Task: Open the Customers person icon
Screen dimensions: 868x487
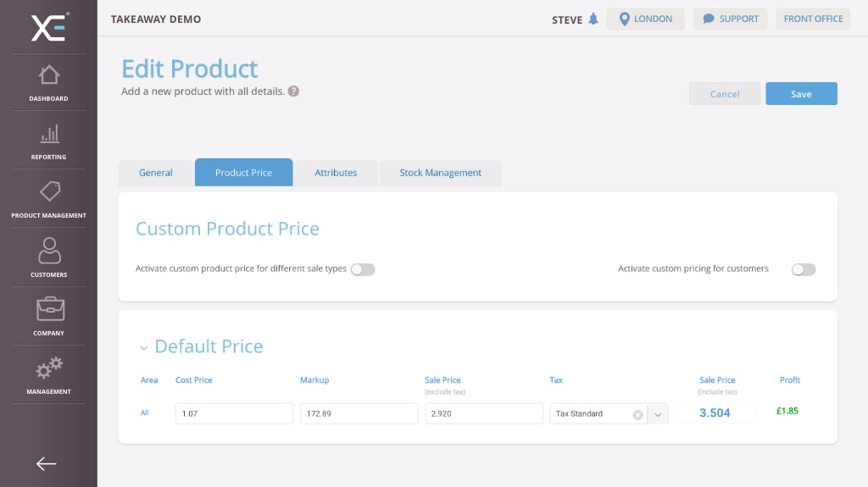Action: 48,251
